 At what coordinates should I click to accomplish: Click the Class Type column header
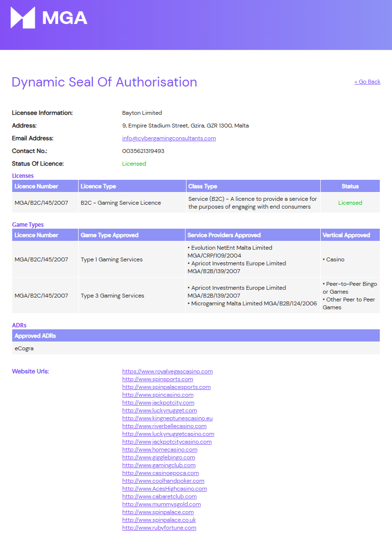click(253, 186)
